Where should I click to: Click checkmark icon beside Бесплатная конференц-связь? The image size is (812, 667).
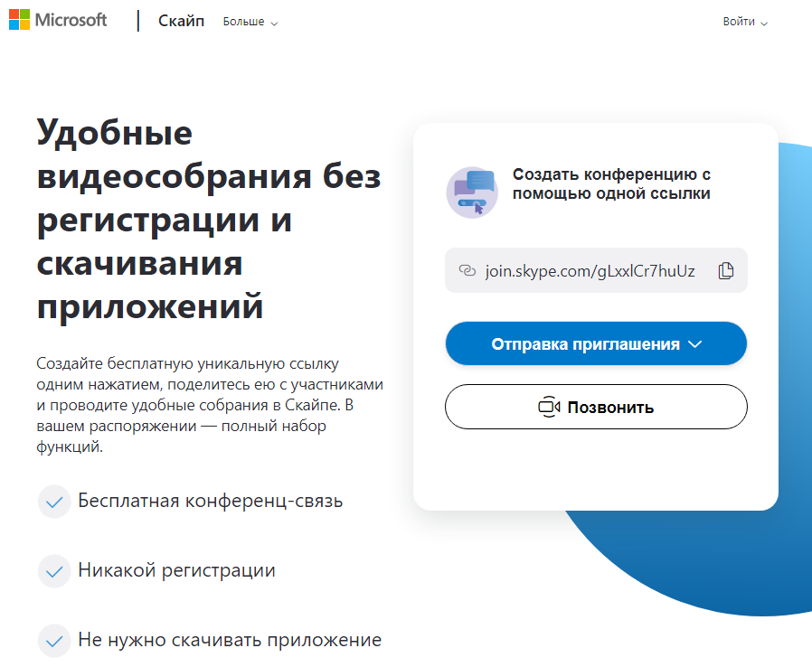(54, 502)
